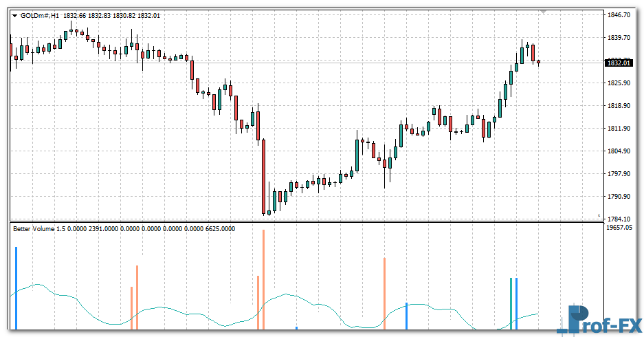Click the 1784.10 price axis label
This screenshot has height=337, width=644.
pyautogui.click(x=619, y=219)
